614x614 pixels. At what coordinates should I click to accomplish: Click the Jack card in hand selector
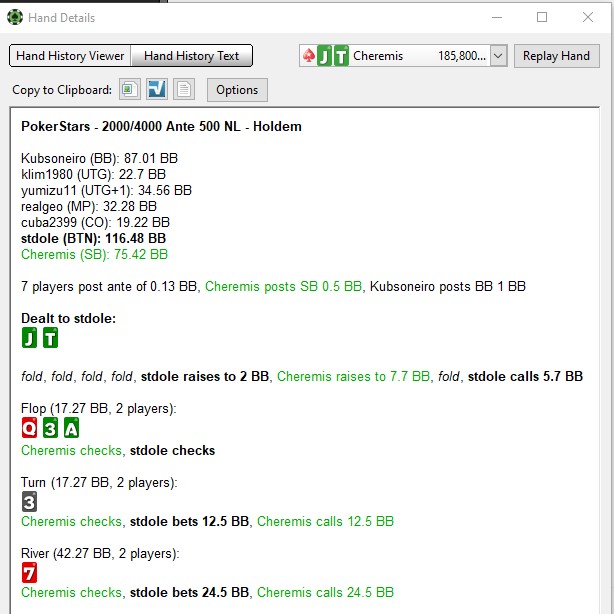tap(324, 56)
